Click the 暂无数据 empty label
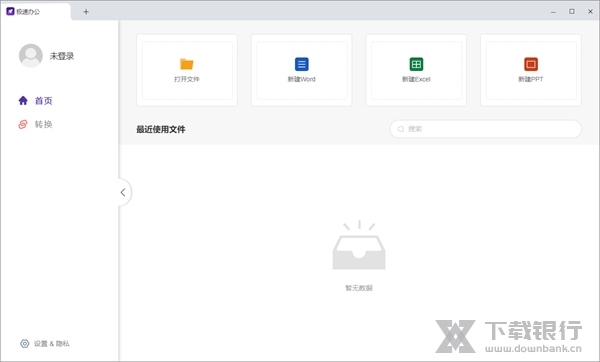This screenshot has height=362, width=600. click(359, 288)
